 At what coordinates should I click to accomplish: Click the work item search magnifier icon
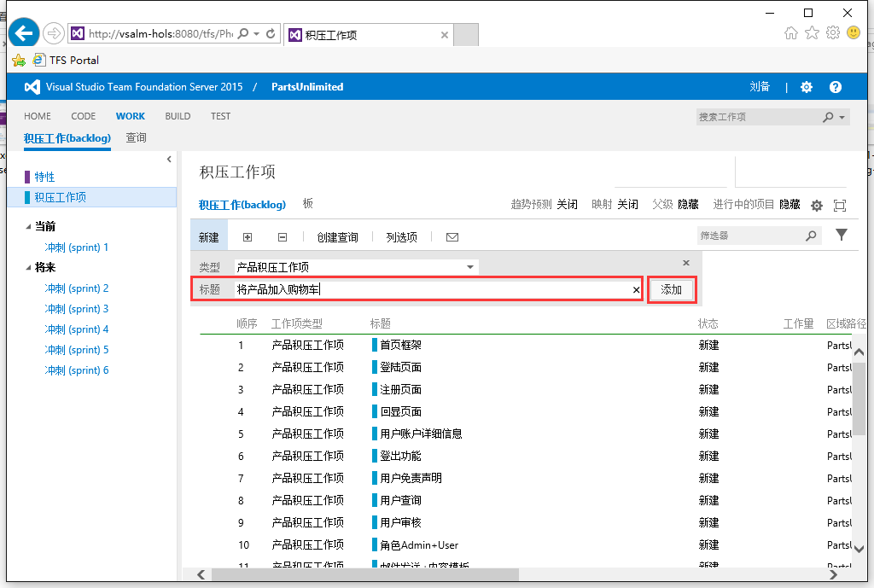click(828, 117)
